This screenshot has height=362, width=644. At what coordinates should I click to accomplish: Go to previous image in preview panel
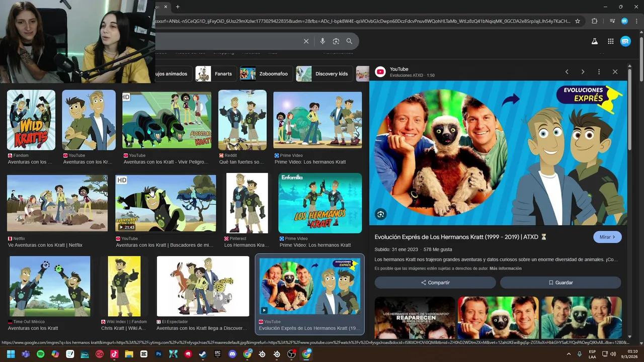(x=567, y=72)
